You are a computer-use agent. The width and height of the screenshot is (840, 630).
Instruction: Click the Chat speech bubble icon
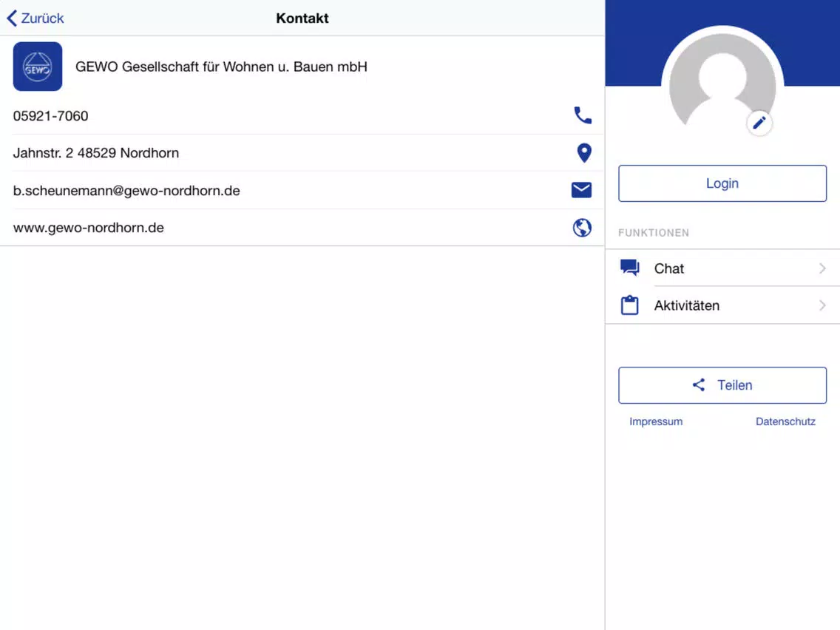pyautogui.click(x=629, y=268)
